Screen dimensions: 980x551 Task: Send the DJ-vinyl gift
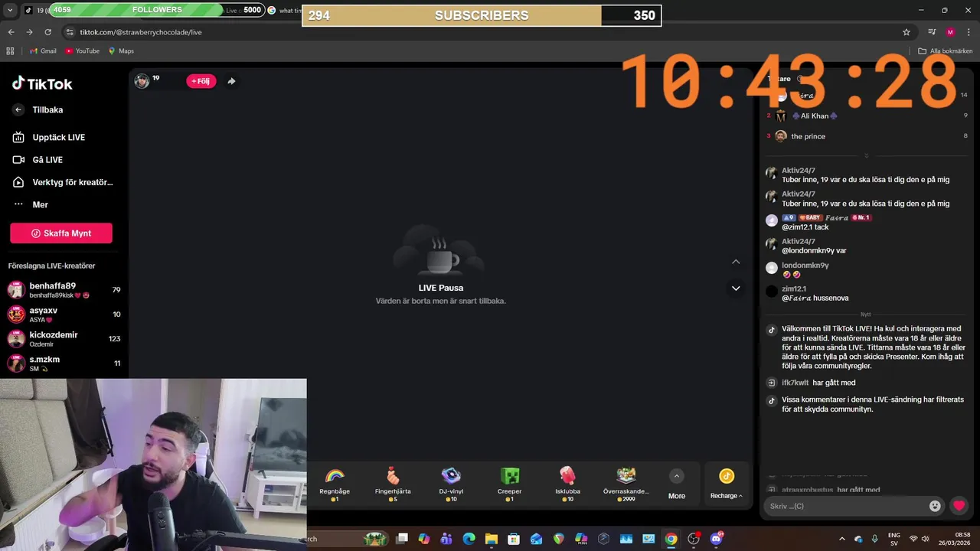451,484
